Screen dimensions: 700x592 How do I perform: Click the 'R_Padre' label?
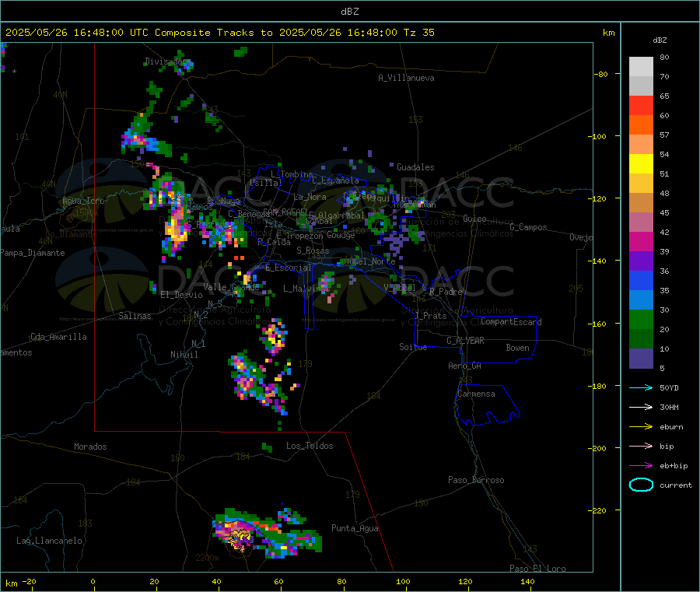pyautogui.click(x=446, y=292)
